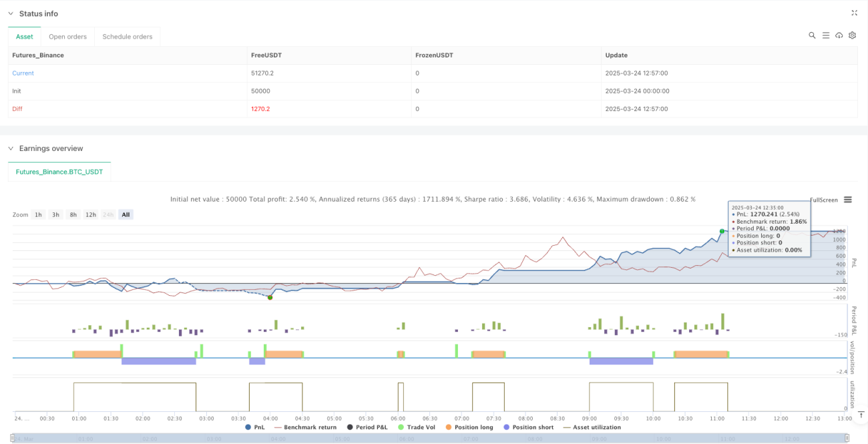Image resolution: width=868 pixels, height=444 pixels.
Task: Switch to the Schedule orders tab
Action: click(128, 37)
